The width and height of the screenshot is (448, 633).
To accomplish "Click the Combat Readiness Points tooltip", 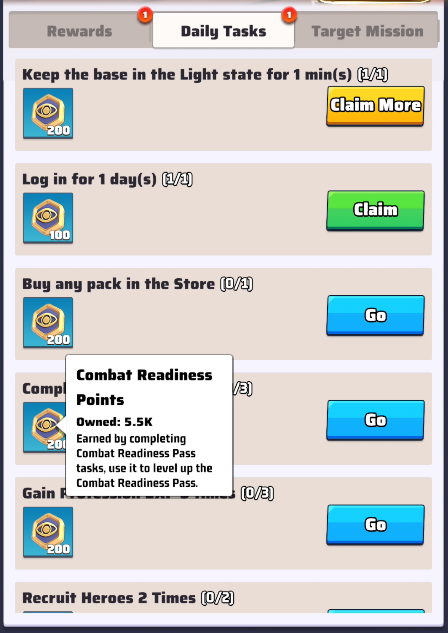I will pyautogui.click(x=149, y=425).
